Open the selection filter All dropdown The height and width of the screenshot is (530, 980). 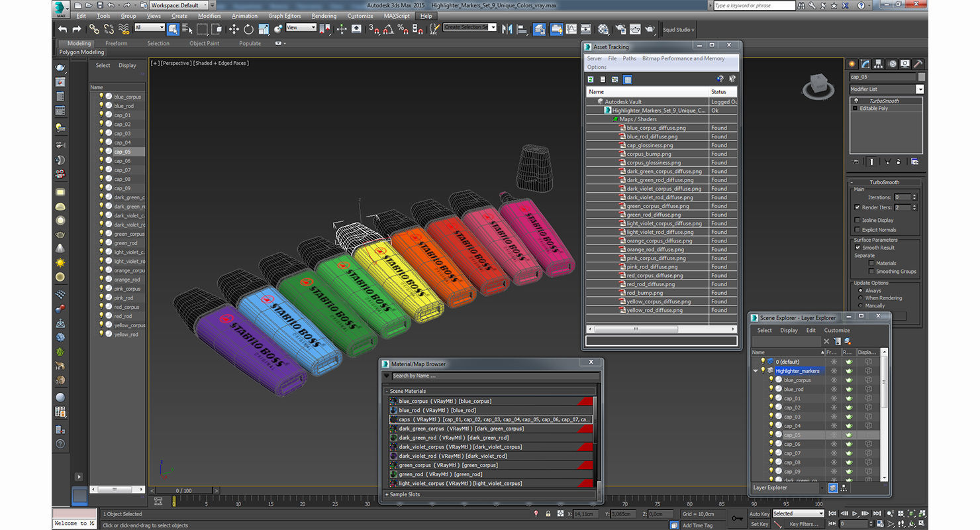coord(149,28)
